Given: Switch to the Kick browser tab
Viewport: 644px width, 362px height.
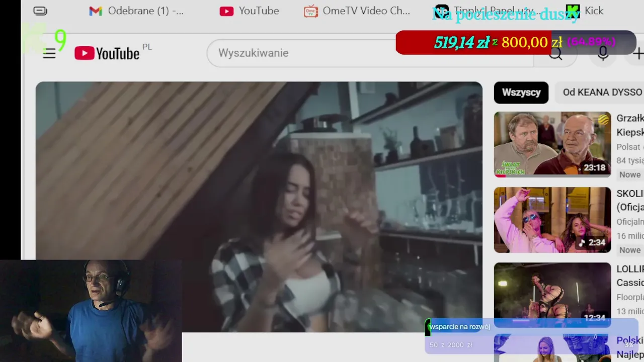Looking at the screenshot, I should (585, 11).
